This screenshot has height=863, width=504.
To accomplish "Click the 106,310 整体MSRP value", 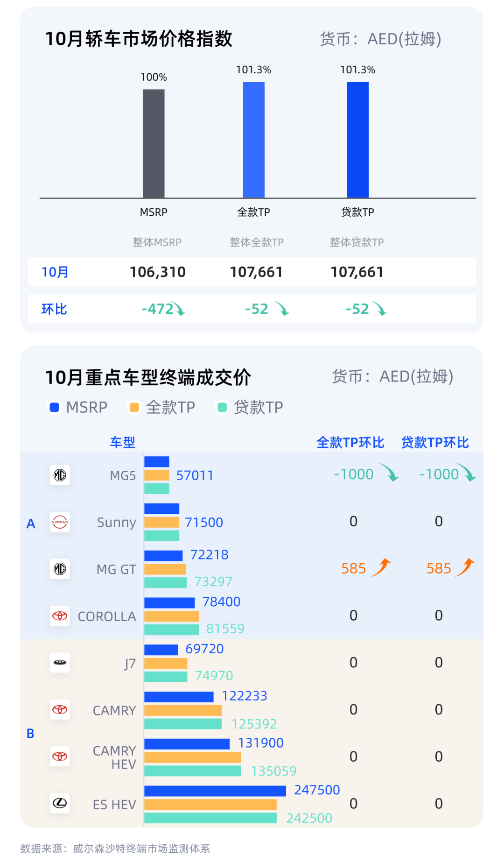I will click(x=158, y=272).
